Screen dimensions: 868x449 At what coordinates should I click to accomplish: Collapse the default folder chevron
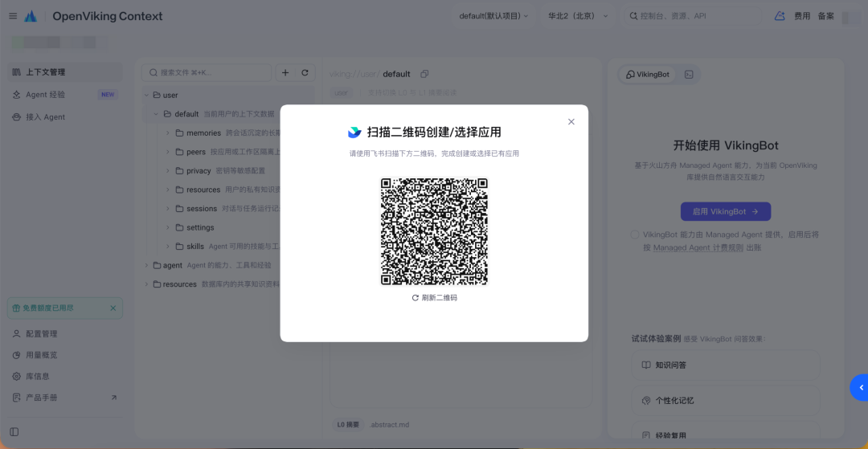(156, 114)
